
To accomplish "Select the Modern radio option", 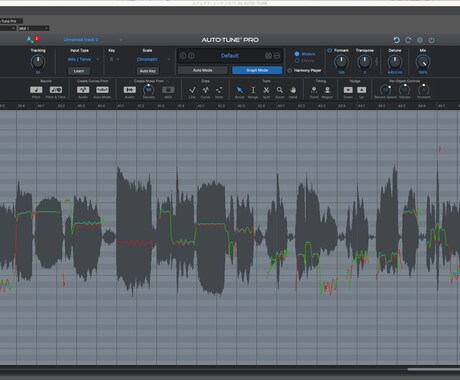I will click(297, 54).
